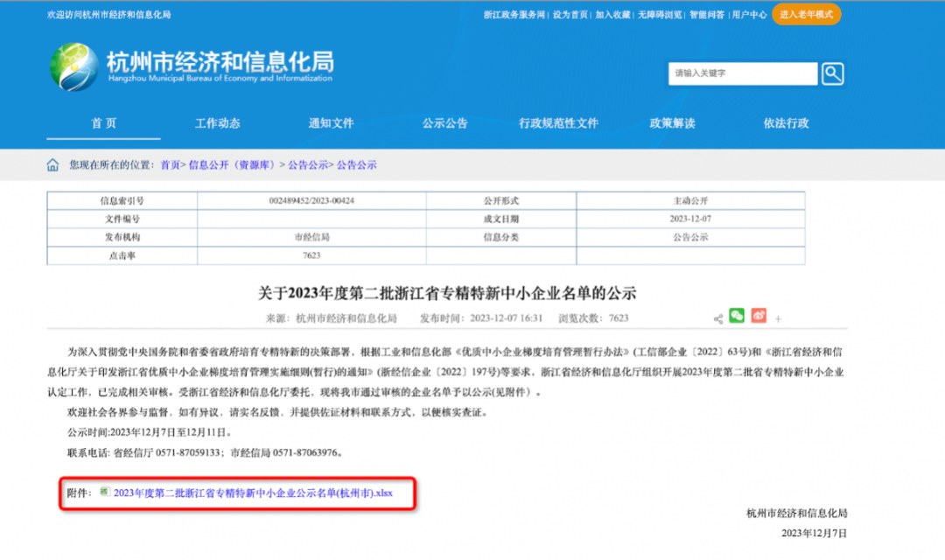Click the share icon beside WeChat
945x560 pixels.
717,318
